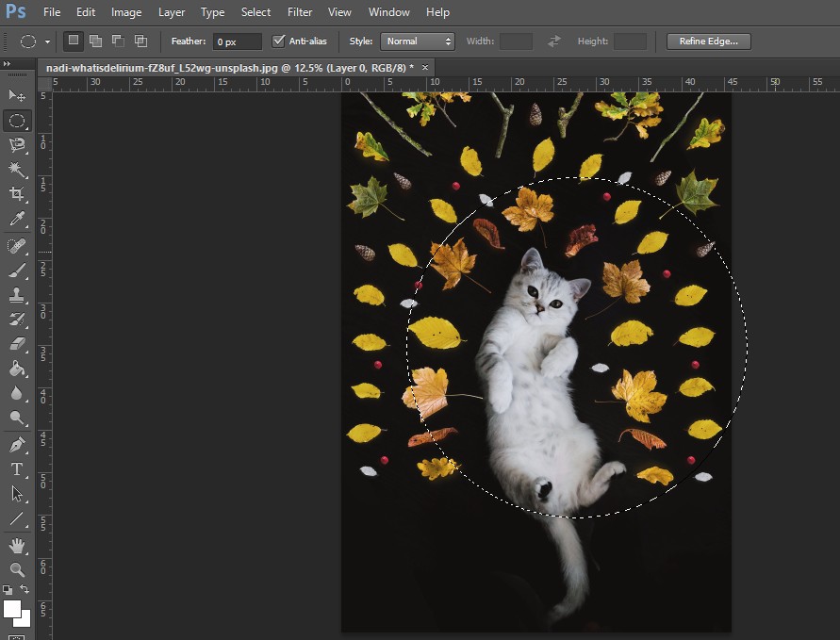Select the Type tool
840x640 pixels.
[x=17, y=469]
